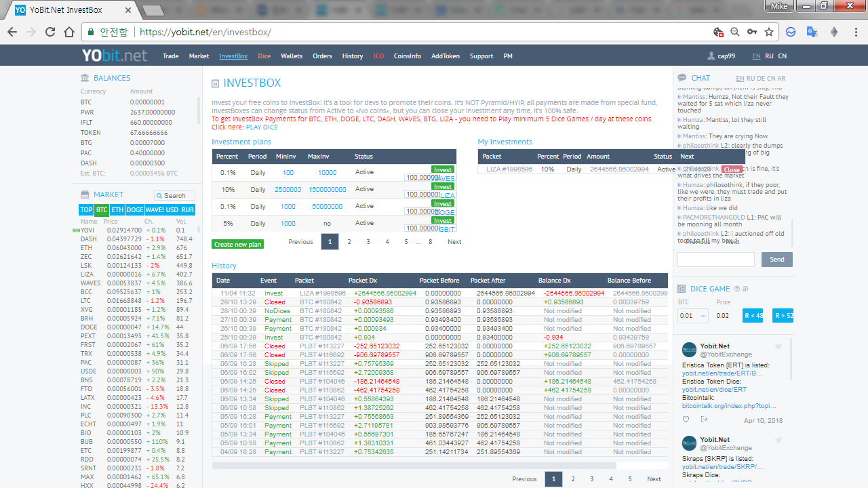Open the Dice Game info icon
The image size is (868, 488).
(745, 289)
